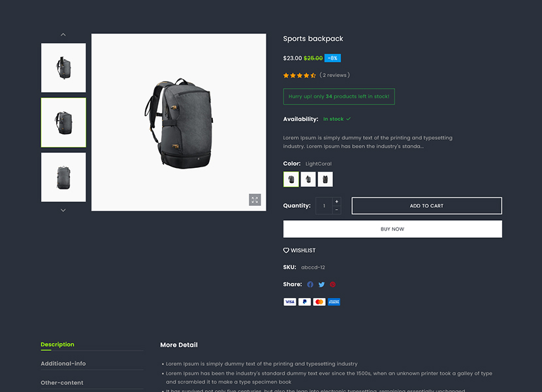The width and height of the screenshot is (542, 392).
Task: Pin the product to Pinterest
Action: tap(333, 284)
